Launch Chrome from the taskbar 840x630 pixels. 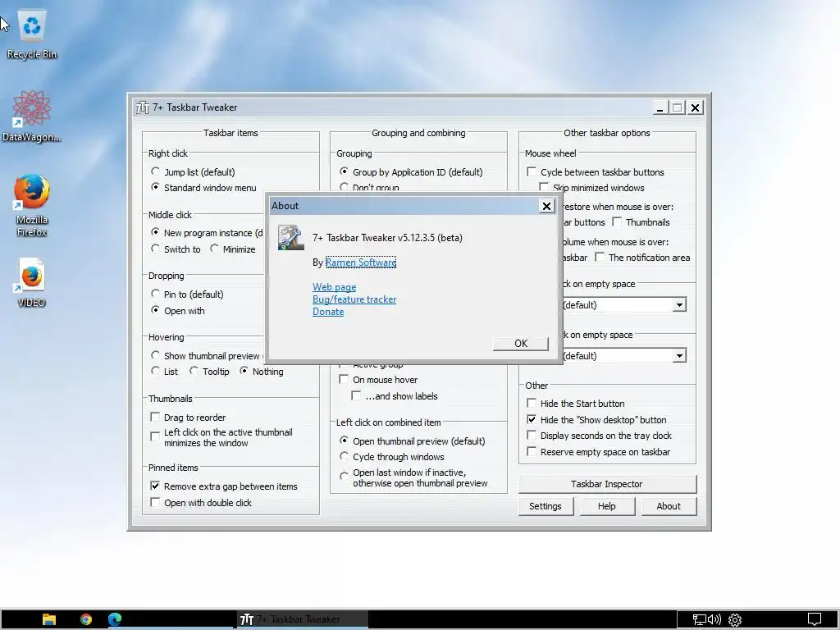pyautogui.click(x=85, y=619)
